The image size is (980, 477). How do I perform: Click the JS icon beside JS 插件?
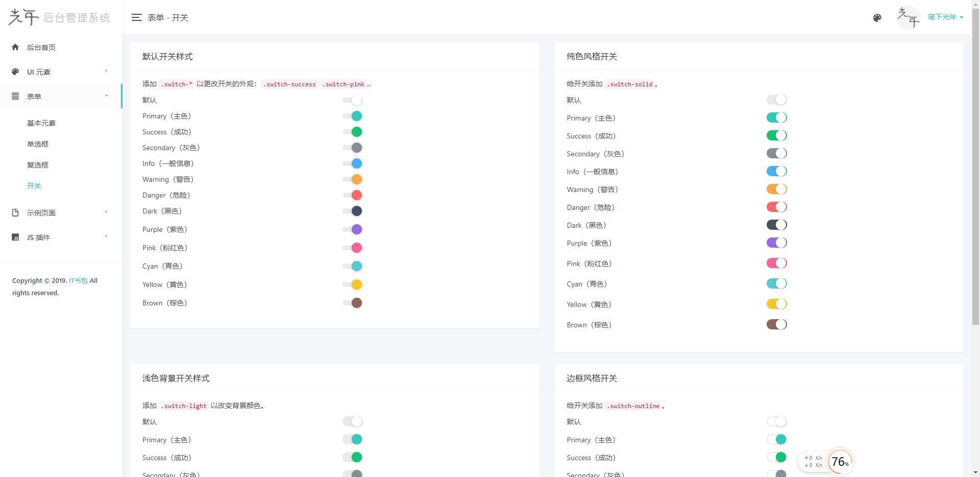point(15,237)
